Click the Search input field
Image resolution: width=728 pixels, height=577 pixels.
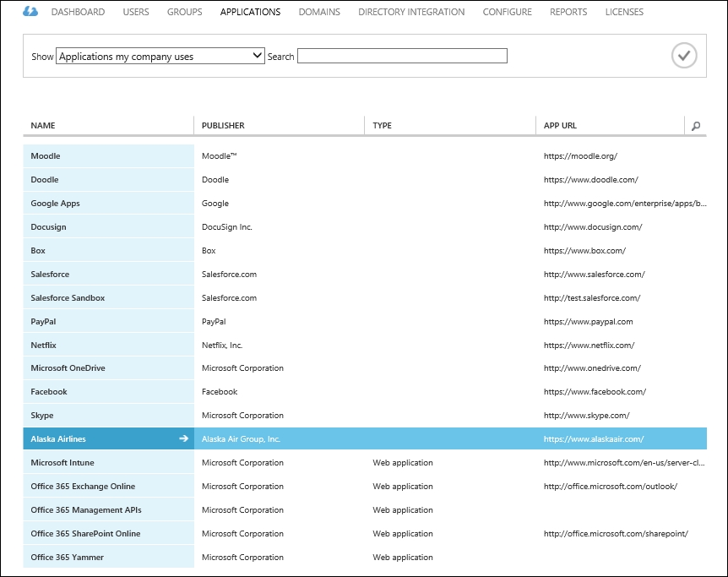(402, 57)
